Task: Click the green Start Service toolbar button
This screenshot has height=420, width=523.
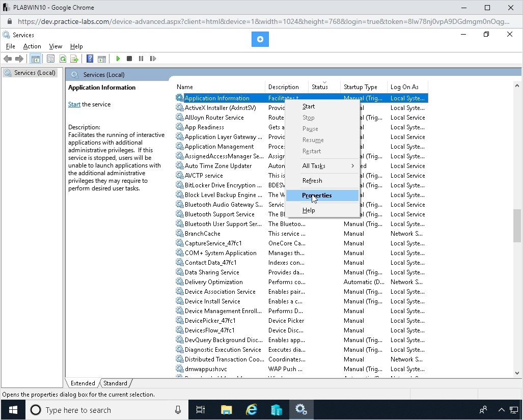Action: 118,59
